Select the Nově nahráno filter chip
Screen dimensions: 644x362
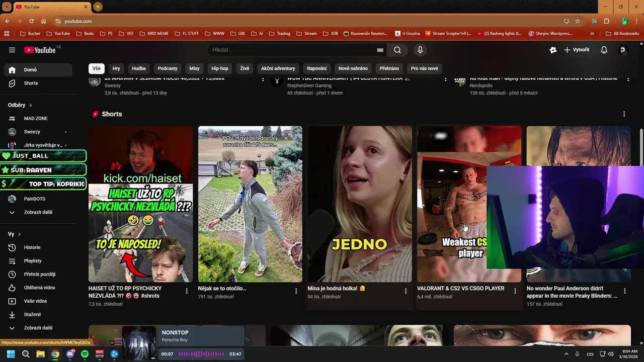pos(353,68)
